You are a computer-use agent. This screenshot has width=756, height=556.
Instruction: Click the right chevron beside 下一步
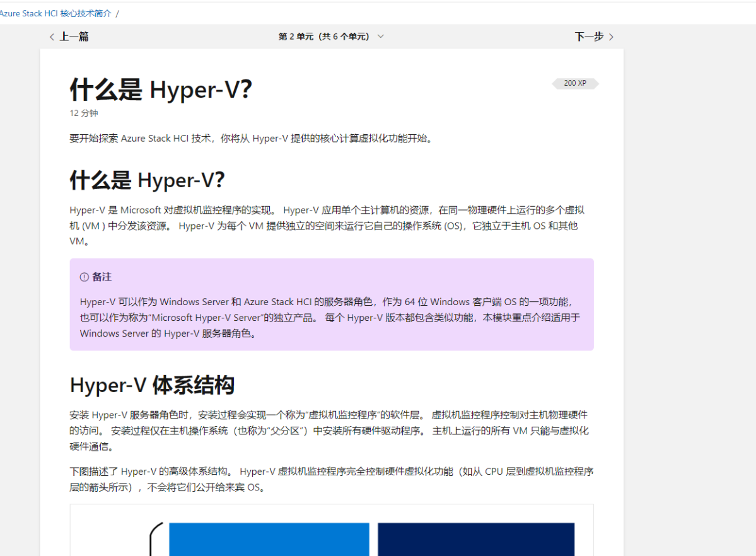click(610, 37)
